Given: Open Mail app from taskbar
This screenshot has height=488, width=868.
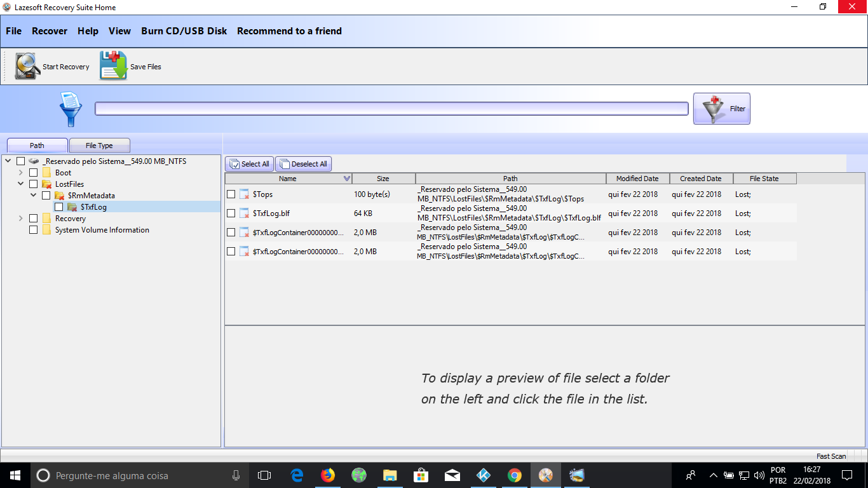Looking at the screenshot, I should (x=452, y=475).
